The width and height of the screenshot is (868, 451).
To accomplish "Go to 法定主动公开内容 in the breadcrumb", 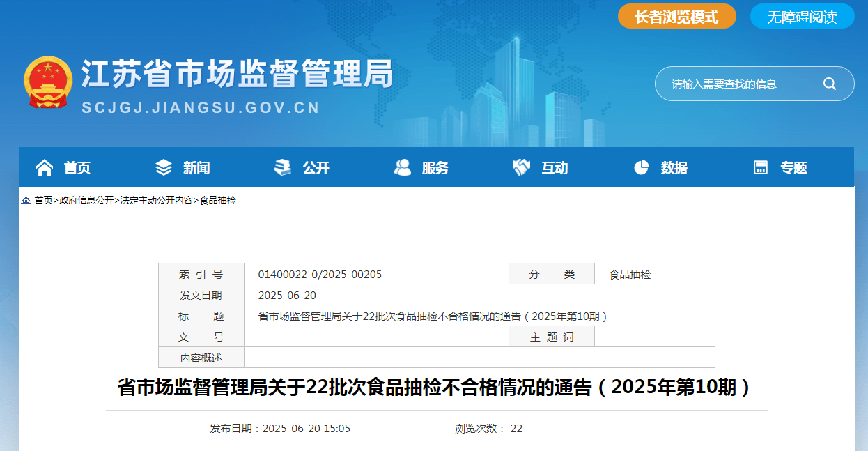I will pos(157,200).
